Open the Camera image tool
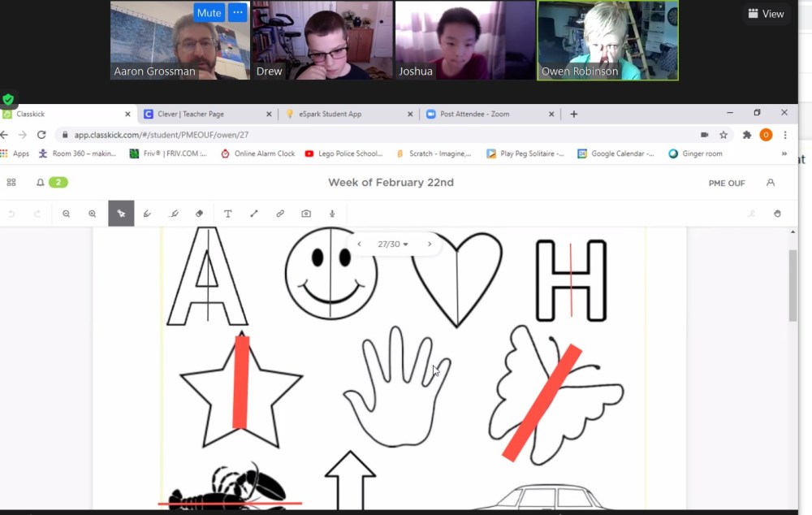This screenshot has height=515, width=812. 306,214
